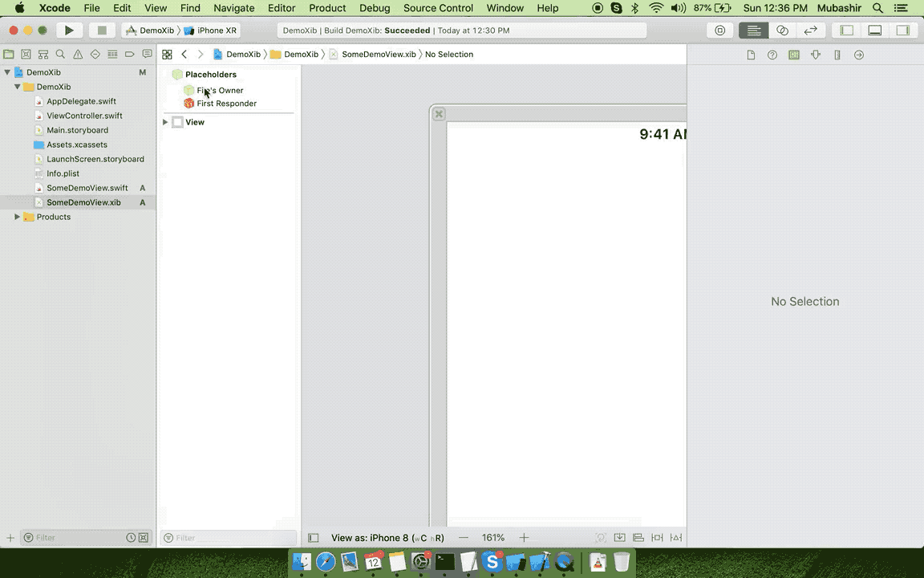Open Quick Help inspector question mark icon
This screenshot has height=578, width=924.
click(772, 55)
